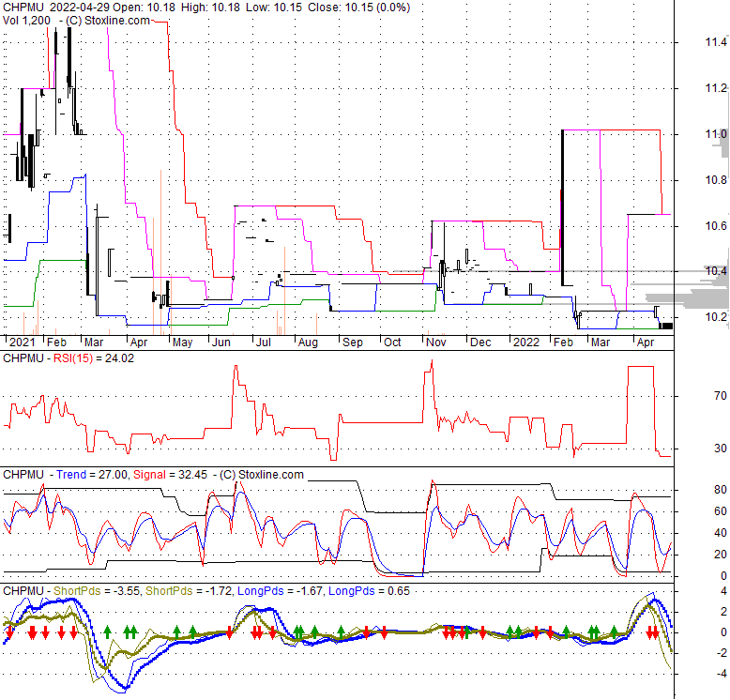Click the 10.8 price axis label
Image resolution: width=730 pixels, height=700 pixels.
(716, 180)
